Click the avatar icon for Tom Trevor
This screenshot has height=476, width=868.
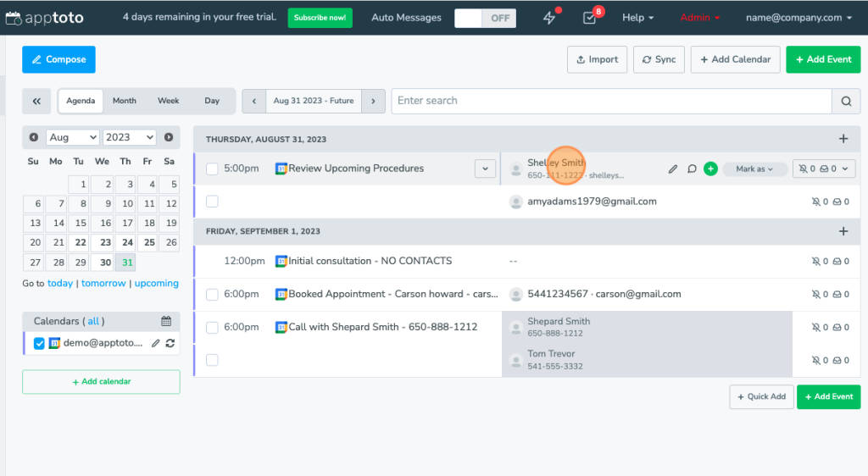point(515,361)
